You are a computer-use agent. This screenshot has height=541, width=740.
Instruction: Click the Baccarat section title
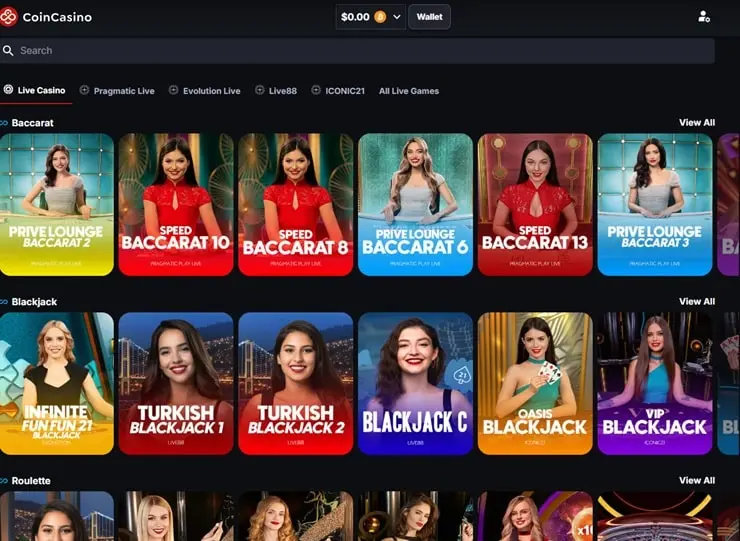33,123
